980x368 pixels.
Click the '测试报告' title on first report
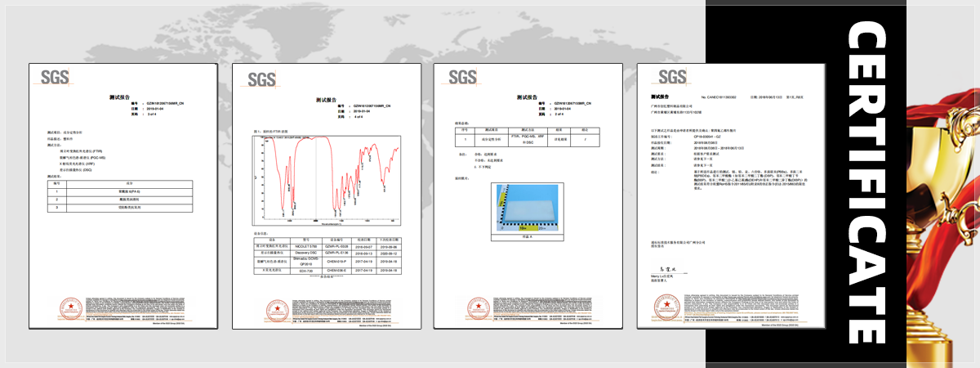pos(120,96)
